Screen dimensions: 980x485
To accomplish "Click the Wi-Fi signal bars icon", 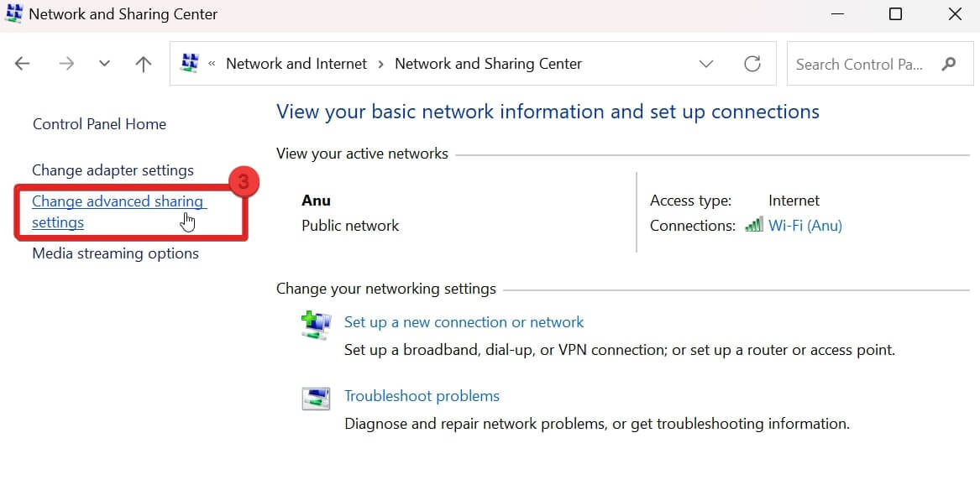I will pyautogui.click(x=754, y=225).
